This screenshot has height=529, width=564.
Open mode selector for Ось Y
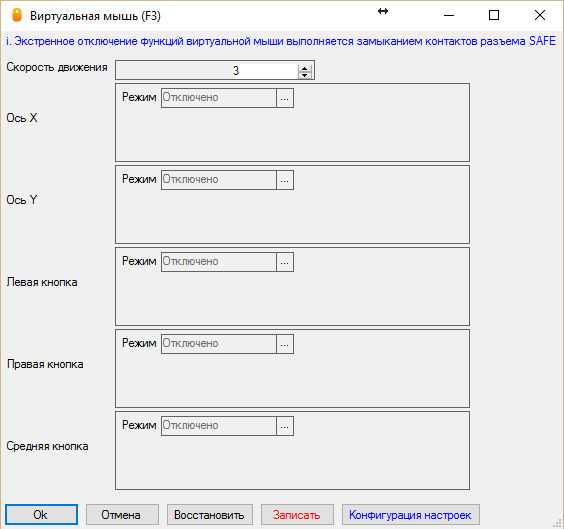point(285,180)
